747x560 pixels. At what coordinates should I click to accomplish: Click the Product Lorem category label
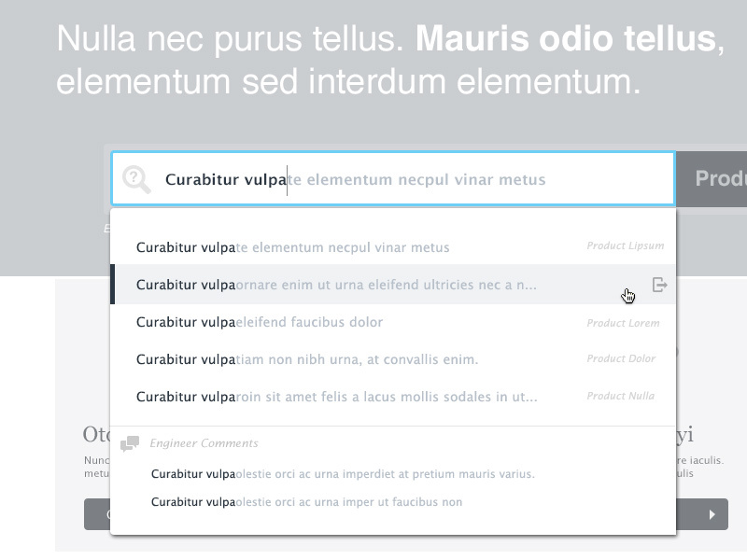pyautogui.click(x=623, y=323)
